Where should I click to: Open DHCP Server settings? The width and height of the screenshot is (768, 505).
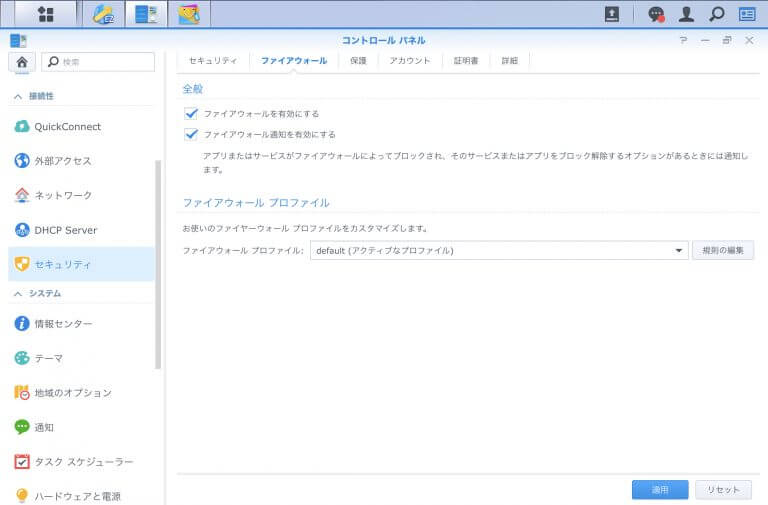coord(81,230)
